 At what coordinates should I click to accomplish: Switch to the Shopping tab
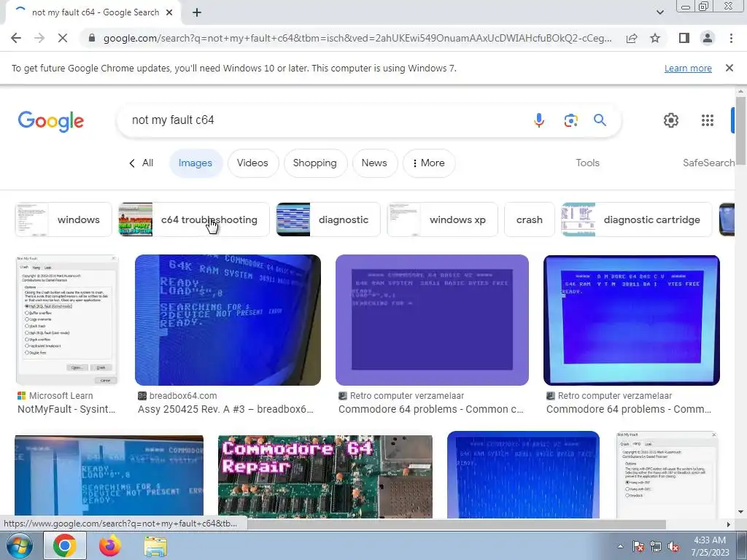(315, 163)
